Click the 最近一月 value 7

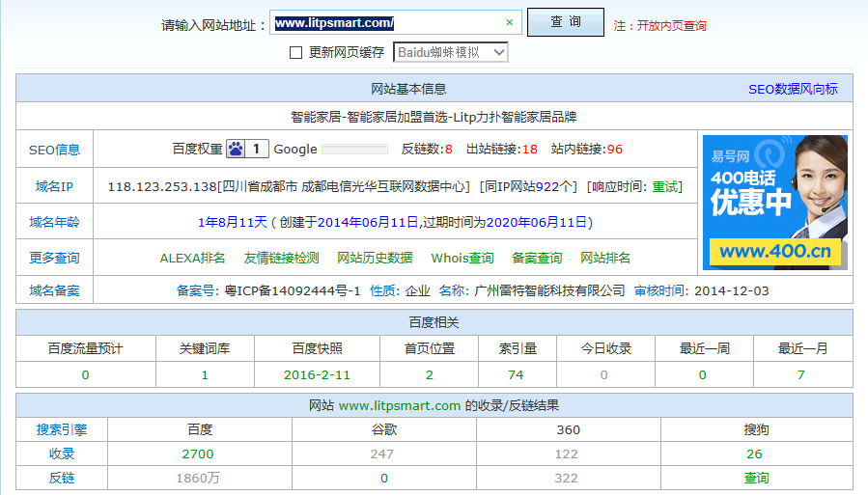[801, 375]
